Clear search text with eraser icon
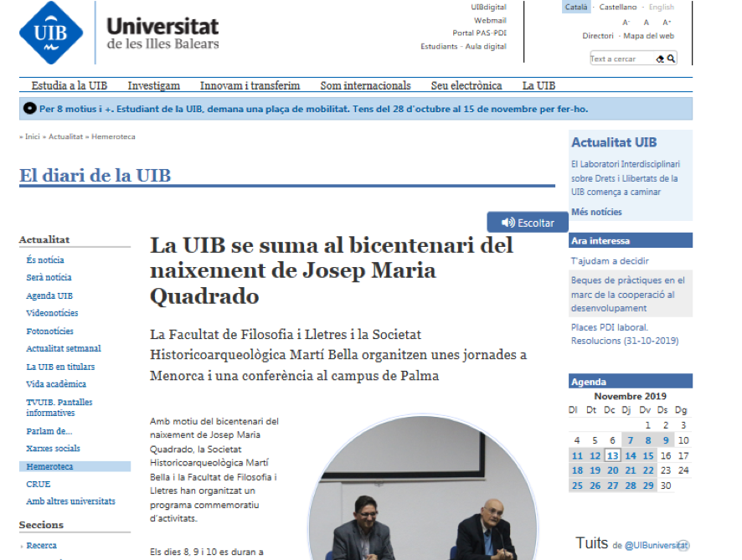 660,59
